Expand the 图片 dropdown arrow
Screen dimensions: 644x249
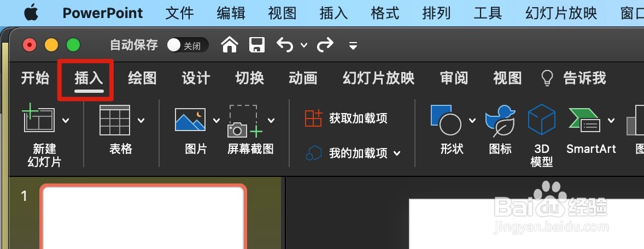(x=216, y=120)
